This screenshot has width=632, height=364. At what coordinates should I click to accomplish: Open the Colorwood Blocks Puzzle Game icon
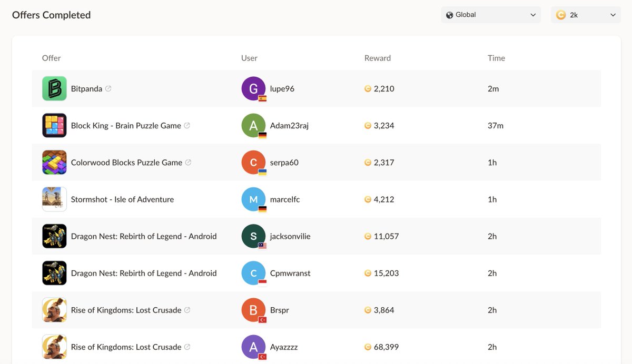54,162
